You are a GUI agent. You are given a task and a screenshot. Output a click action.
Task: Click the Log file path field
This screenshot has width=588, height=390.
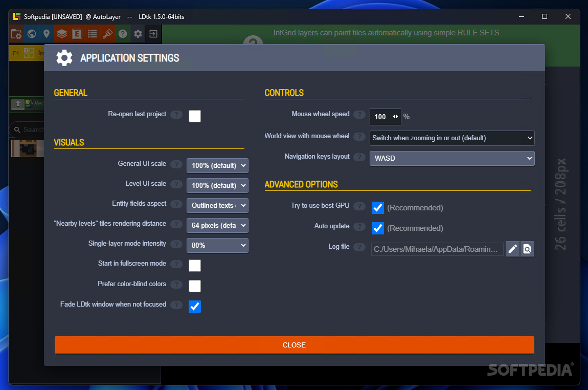[437, 249]
